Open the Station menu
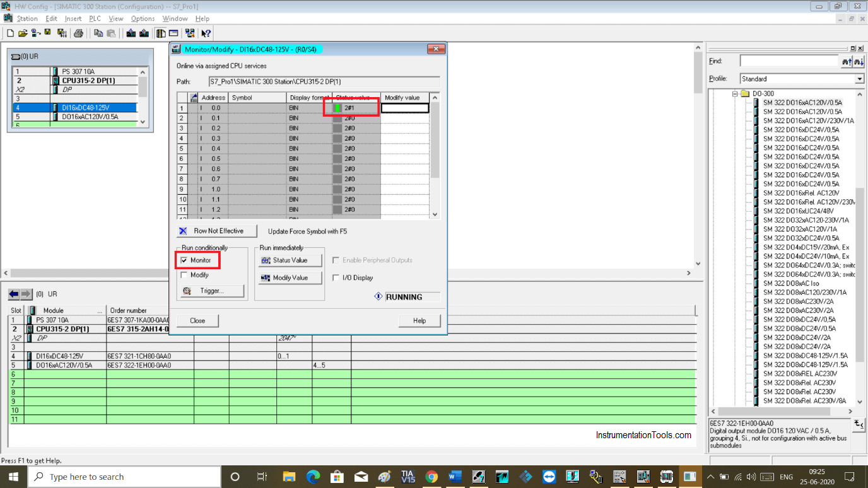 click(27, 18)
